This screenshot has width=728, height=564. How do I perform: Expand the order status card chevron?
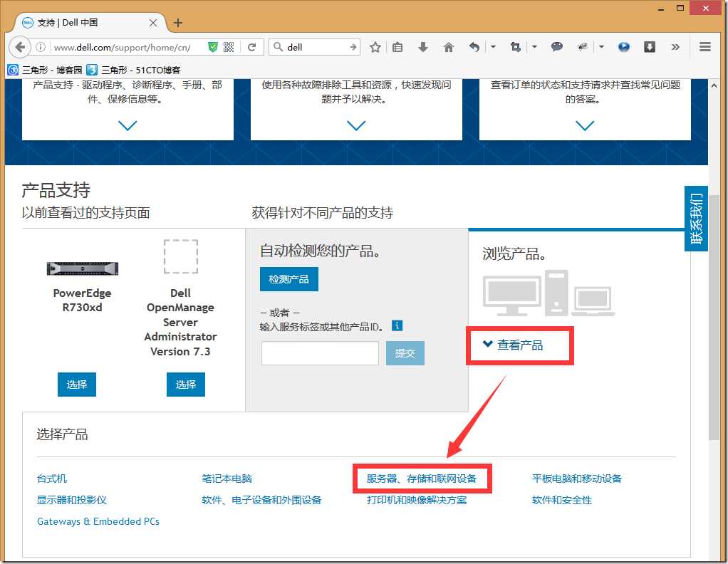[585, 125]
